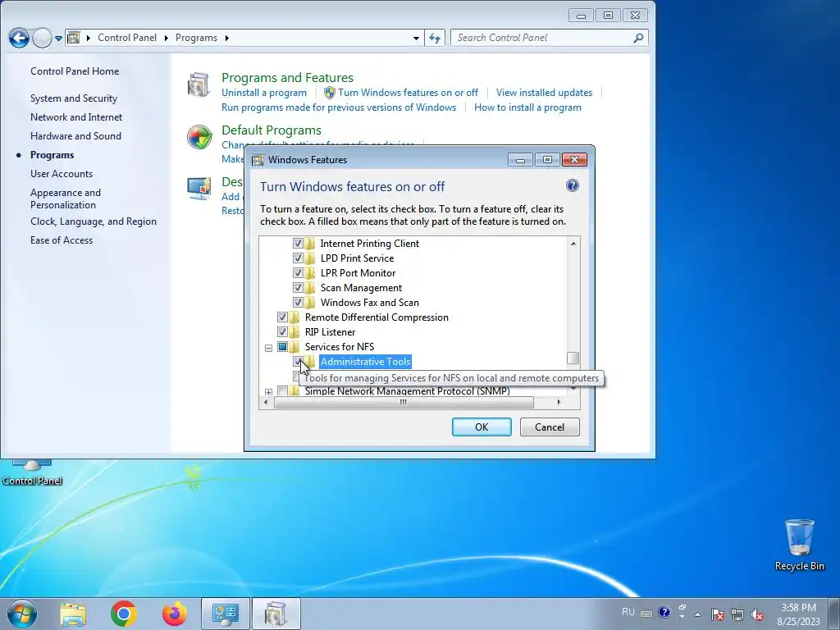Click the vertical scrollbar thumb in features list
The image size is (840, 630).
(573, 358)
